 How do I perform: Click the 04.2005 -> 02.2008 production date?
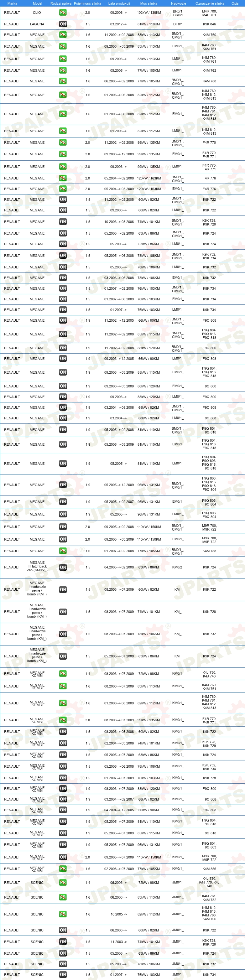pos(119,567)
